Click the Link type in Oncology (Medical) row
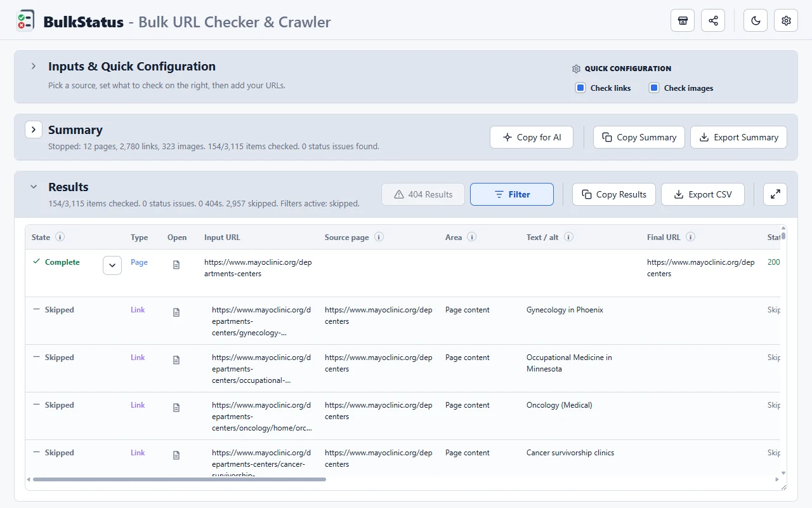This screenshot has height=508, width=812. tap(138, 405)
